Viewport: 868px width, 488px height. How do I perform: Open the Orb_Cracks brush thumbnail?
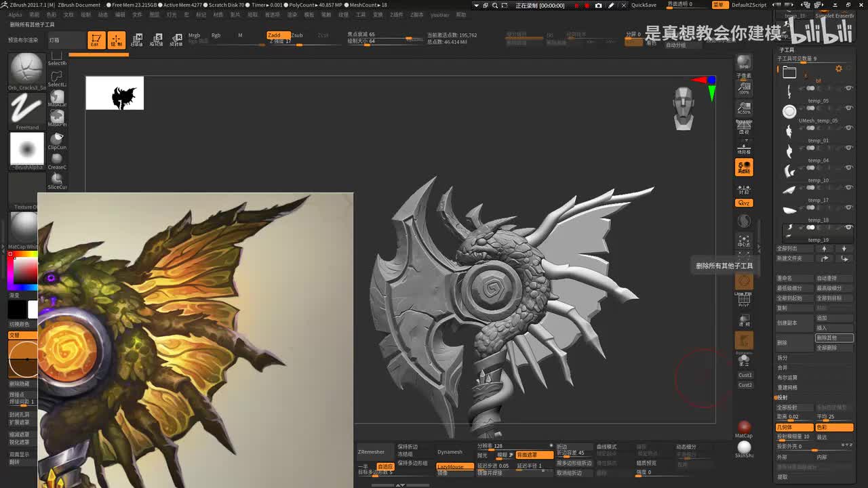27,70
